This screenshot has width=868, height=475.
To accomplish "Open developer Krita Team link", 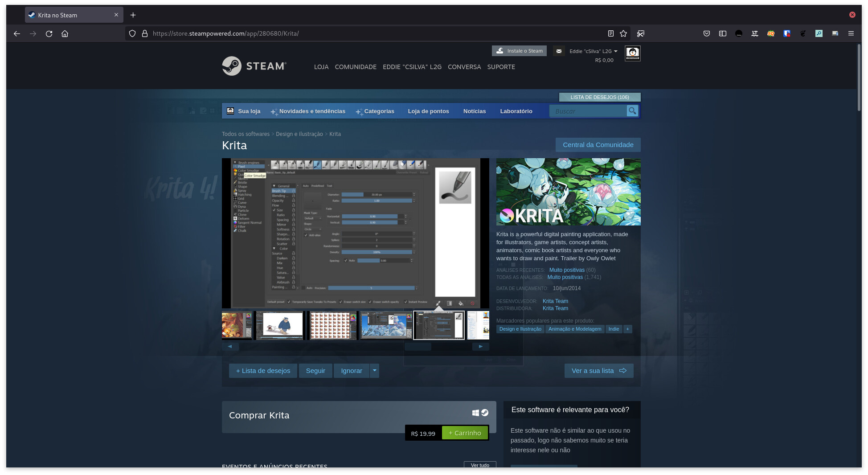I will (x=555, y=301).
